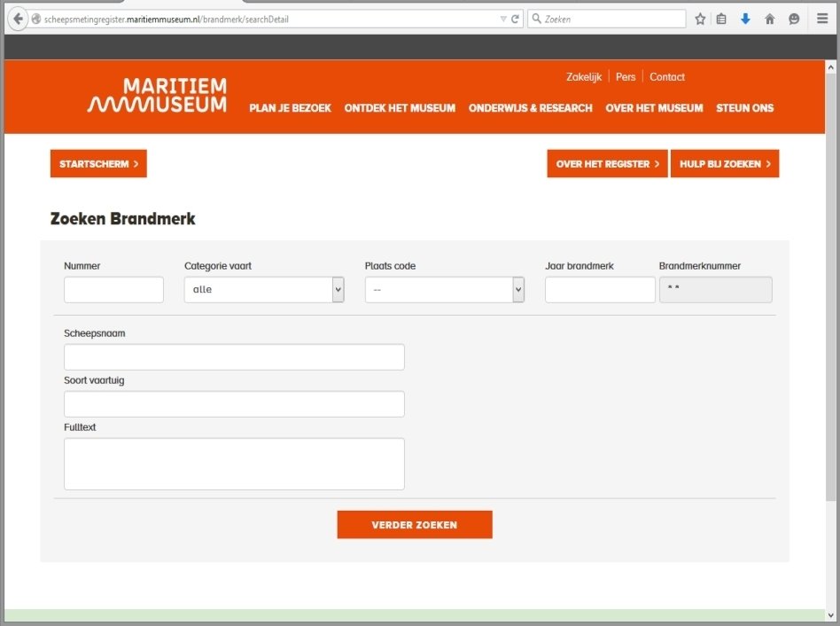This screenshot has width=840, height=626.
Task: Open the Plan je bezoek menu
Action: point(291,107)
